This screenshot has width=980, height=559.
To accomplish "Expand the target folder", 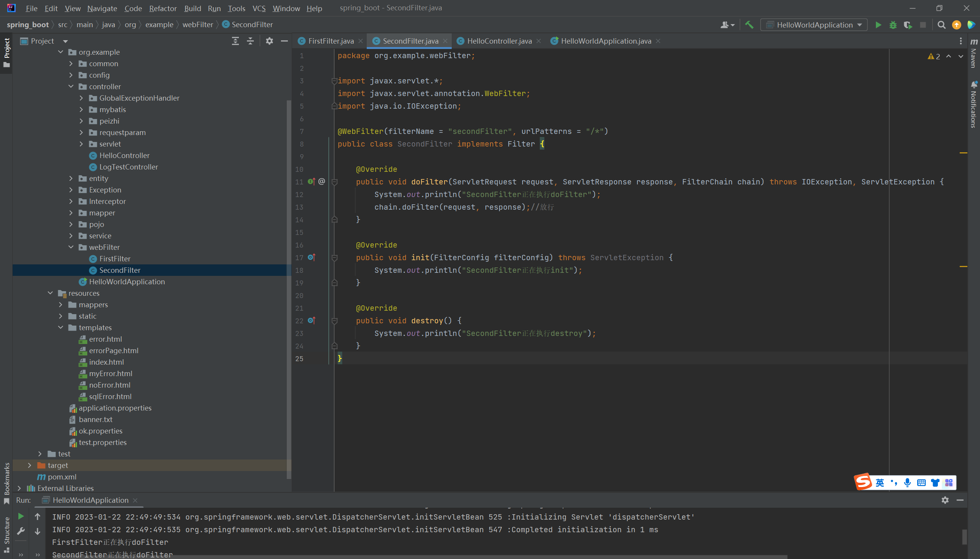I will 29,465.
